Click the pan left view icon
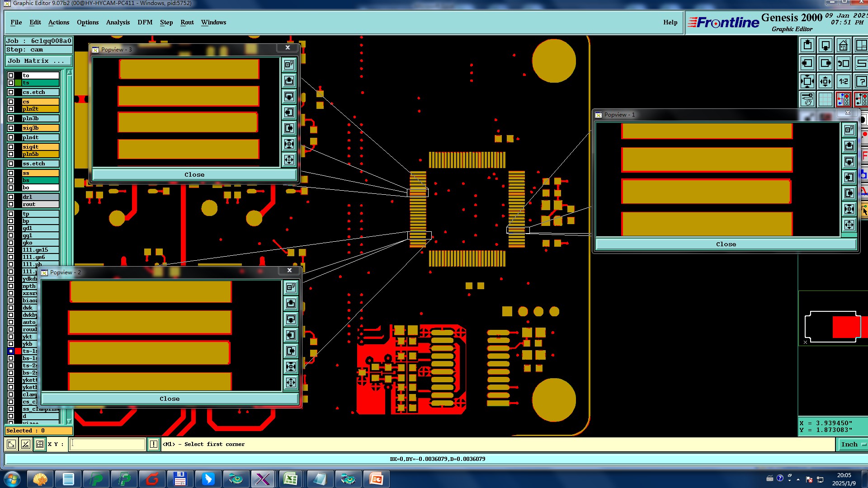 pos(807,64)
